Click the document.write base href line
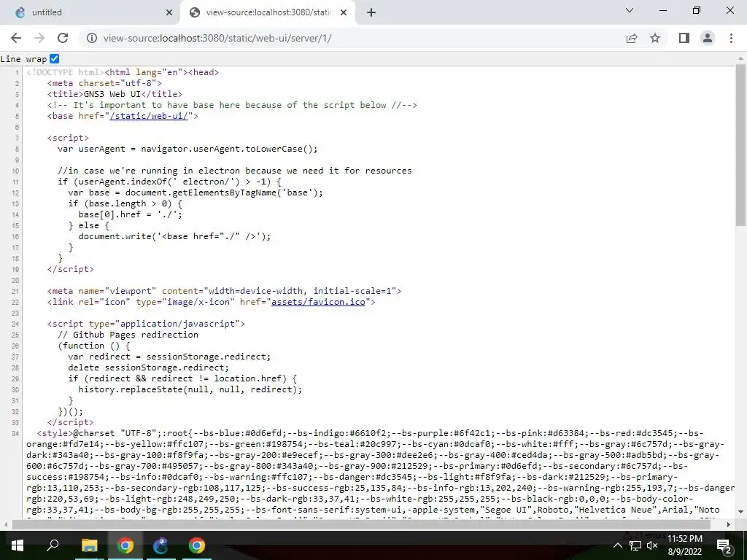Screen dimensions: 747x560 174,236
